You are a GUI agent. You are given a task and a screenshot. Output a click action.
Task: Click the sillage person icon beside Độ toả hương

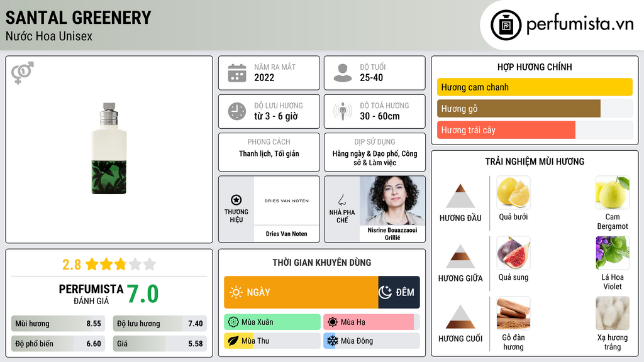click(x=343, y=111)
